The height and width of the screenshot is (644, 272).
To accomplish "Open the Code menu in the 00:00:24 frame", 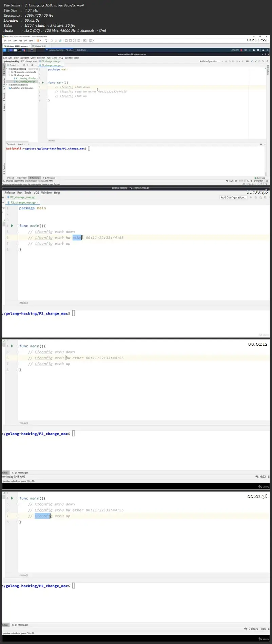I will point(33,58).
